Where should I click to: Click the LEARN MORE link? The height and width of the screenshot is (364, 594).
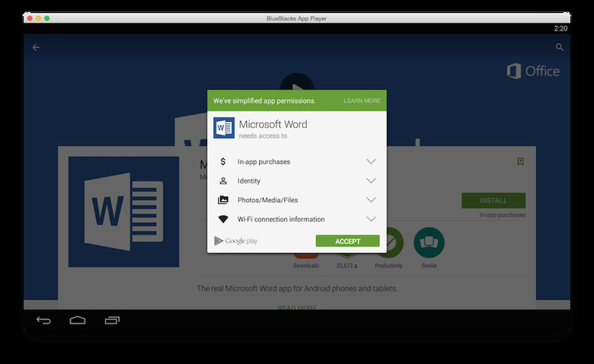coord(362,101)
